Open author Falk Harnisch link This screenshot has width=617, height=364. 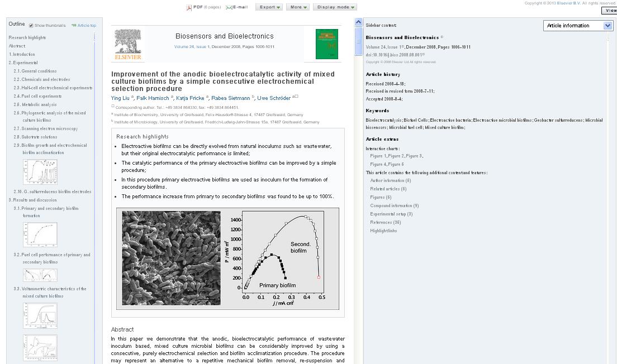(153, 98)
